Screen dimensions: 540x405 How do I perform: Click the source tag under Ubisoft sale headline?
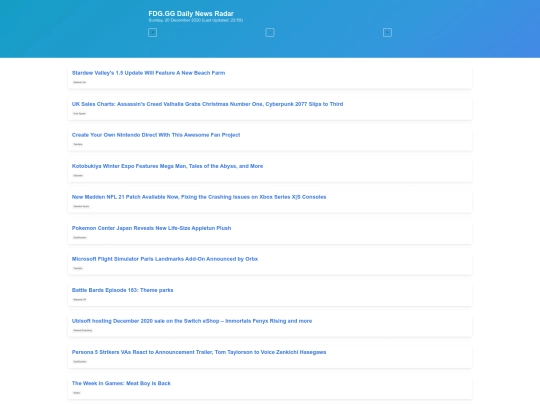pyautogui.click(x=83, y=330)
